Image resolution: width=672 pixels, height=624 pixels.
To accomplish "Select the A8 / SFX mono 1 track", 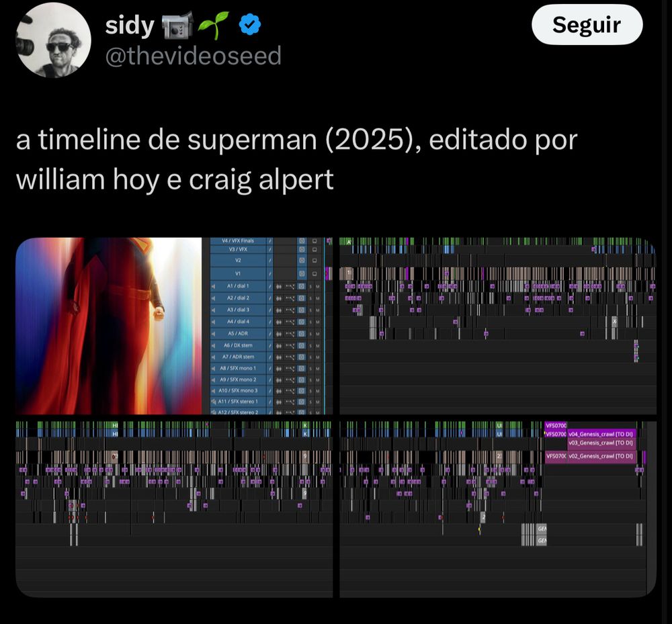I will [238, 368].
